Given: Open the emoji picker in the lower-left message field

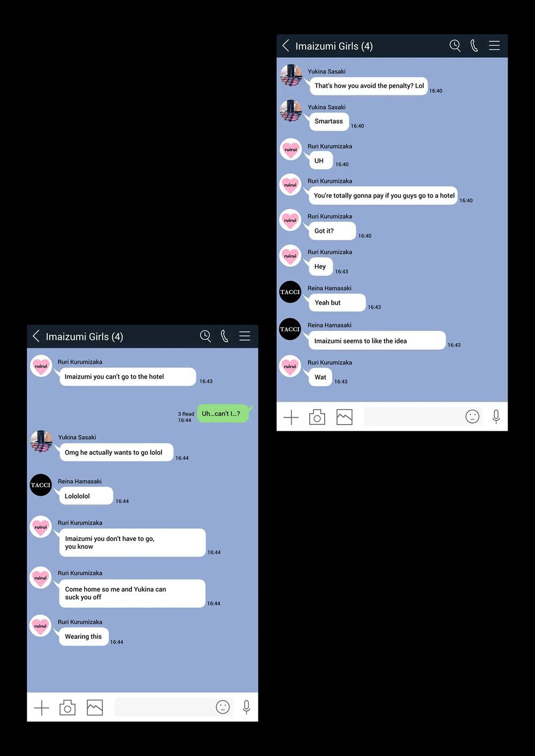Looking at the screenshot, I should coord(223,707).
